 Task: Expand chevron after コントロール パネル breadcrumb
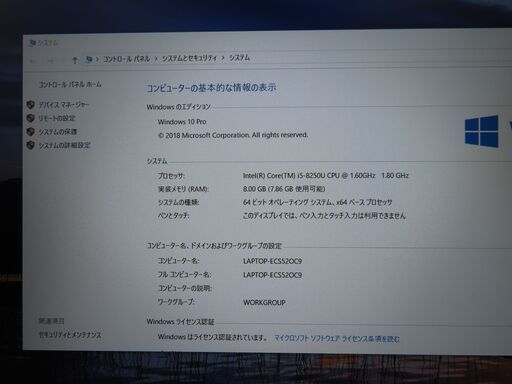(156, 59)
